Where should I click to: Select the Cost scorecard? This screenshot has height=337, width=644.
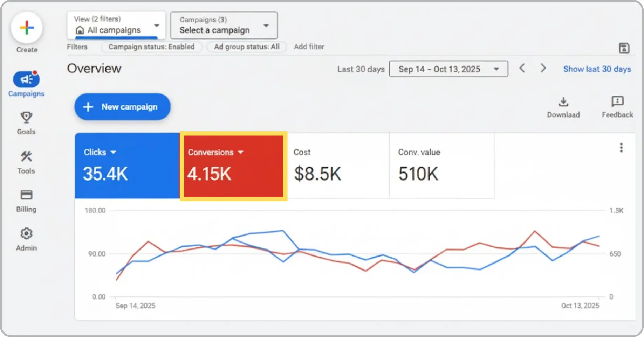338,166
